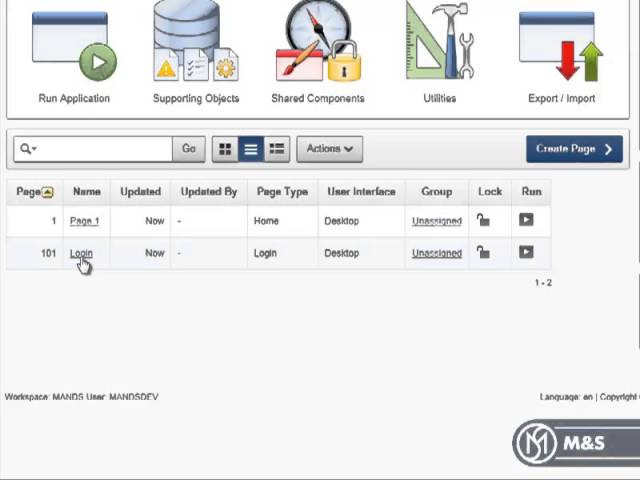Toggle lock icon for Login page
Viewport: 640px width, 480px height.
[483, 252]
